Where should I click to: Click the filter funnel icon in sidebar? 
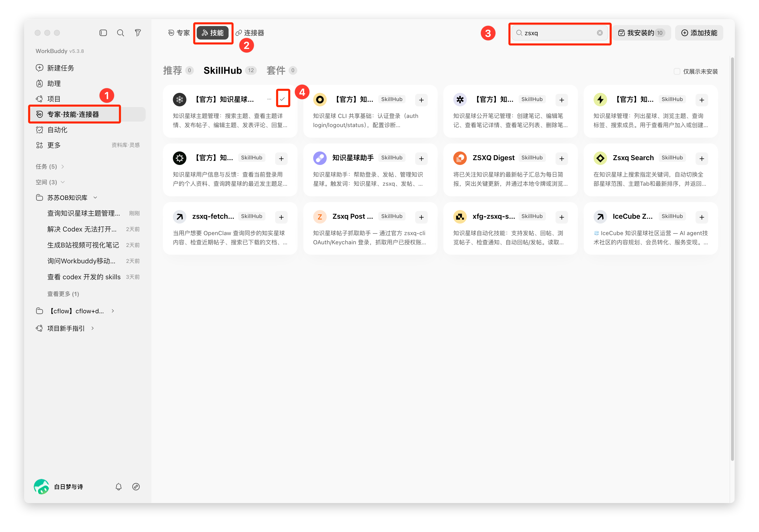[138, 33]
